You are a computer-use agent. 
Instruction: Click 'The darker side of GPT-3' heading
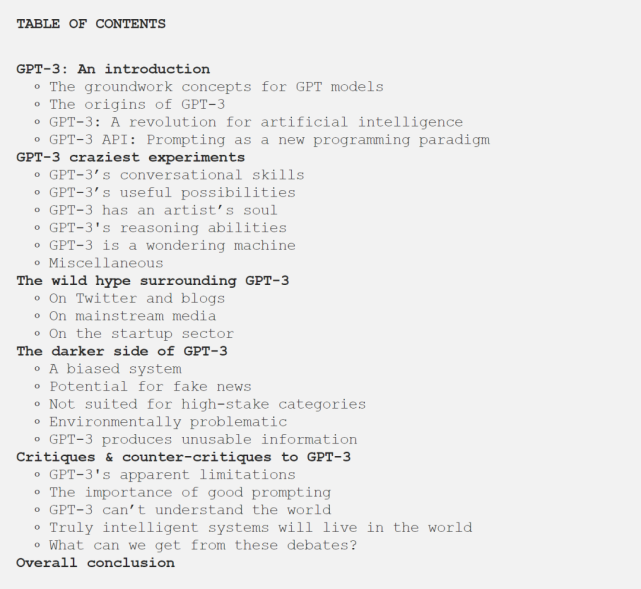pos(122,351)
